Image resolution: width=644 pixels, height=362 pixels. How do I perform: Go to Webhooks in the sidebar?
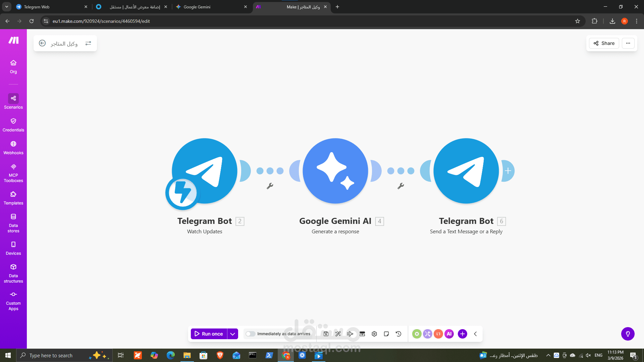[x=13, y=147]
